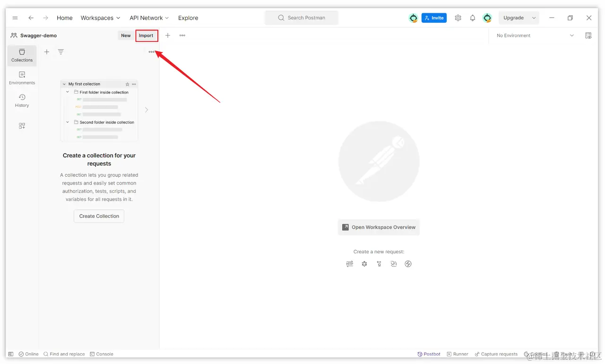The image size is (605, 364).
Task: Open the hamburger main menu
Action: 15,18
